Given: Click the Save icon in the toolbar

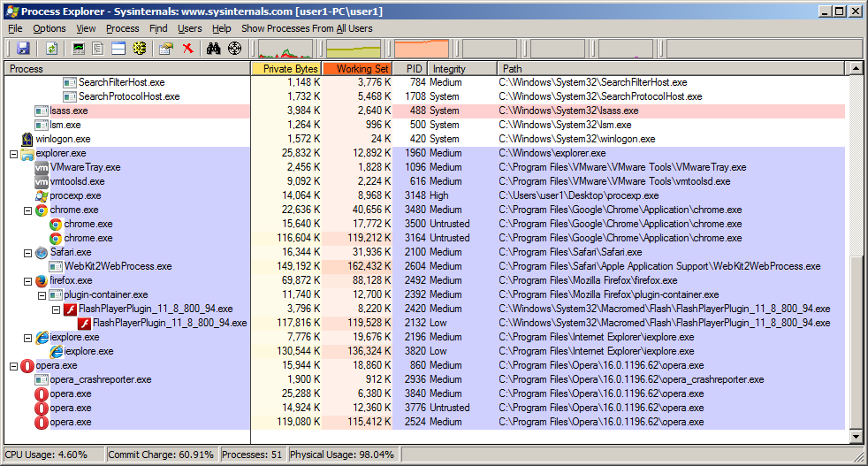Looking at the screenshot, I should 23,49.
